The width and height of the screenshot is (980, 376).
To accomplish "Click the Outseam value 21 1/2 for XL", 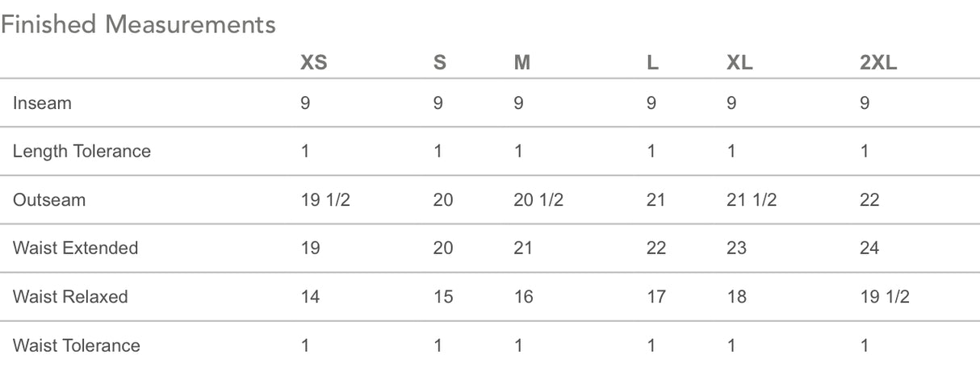I will pyautogui.click(x=752, y=199).
